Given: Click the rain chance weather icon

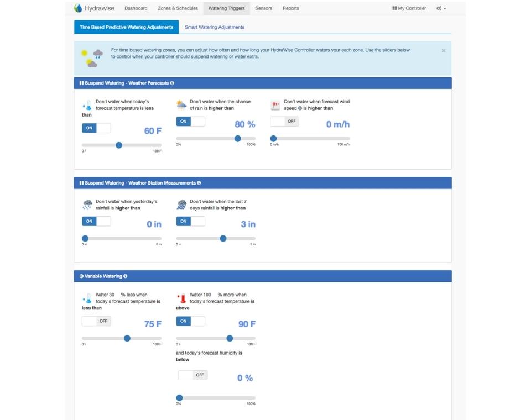Looking at the screenshot, I should (181, 104).
